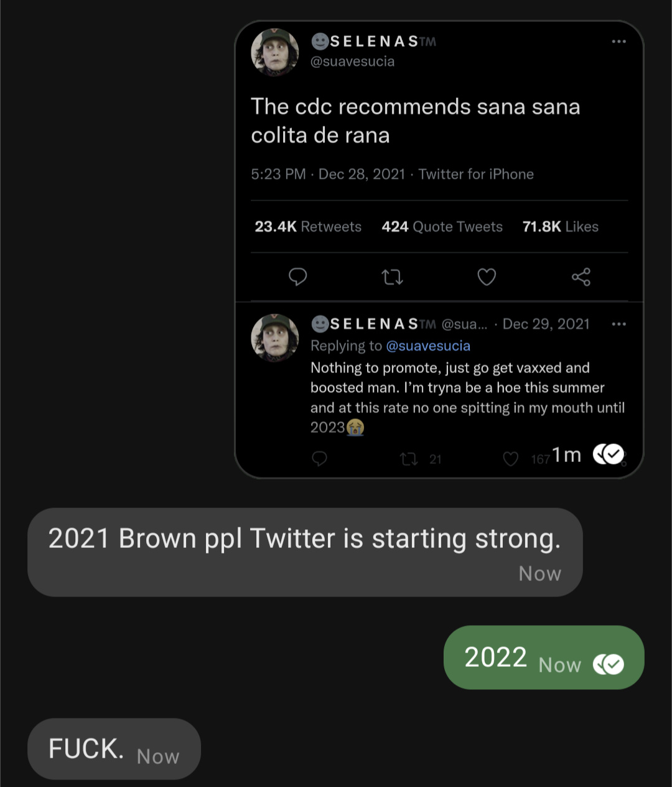
Task: Click the reply icon under the main tweet
Action: tap(298, 276)
